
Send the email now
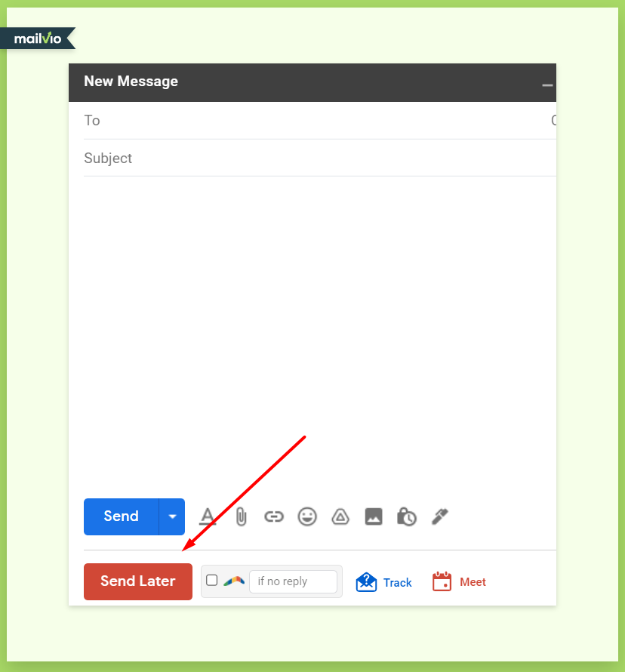point(120,516)
